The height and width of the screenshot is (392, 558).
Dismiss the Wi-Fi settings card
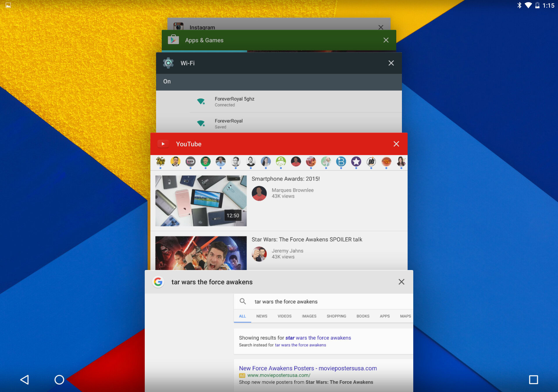(391, 63)
